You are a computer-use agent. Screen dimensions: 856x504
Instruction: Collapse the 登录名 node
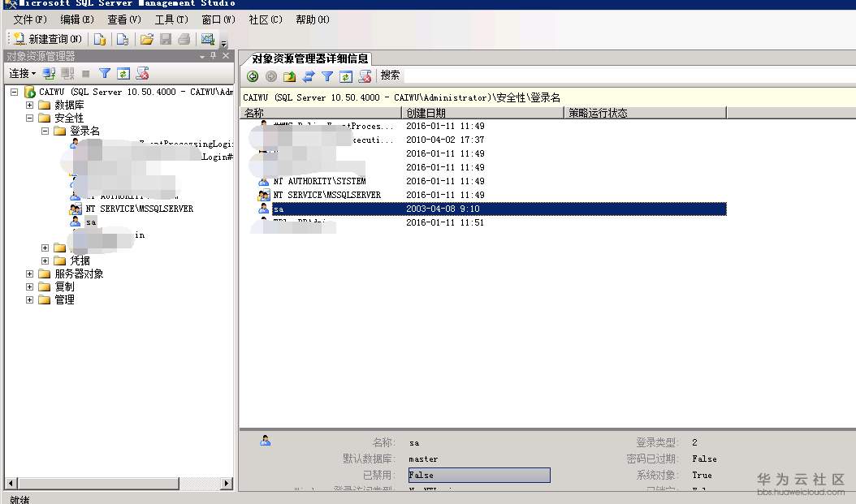point(45,131)
